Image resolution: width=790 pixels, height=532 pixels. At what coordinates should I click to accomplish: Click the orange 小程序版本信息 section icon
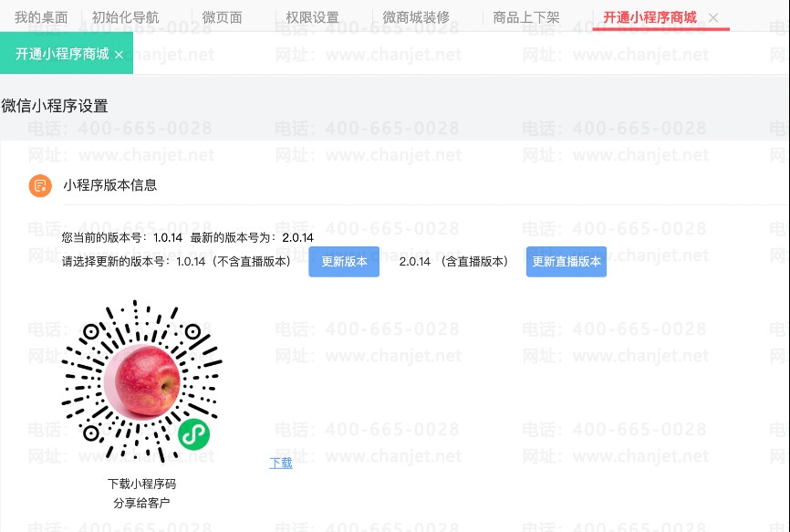40,185
